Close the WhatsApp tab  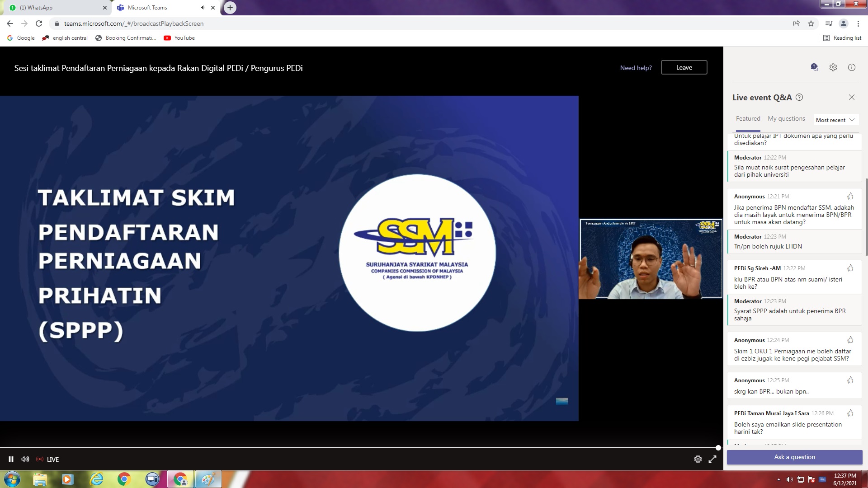(x=105, y=8)
